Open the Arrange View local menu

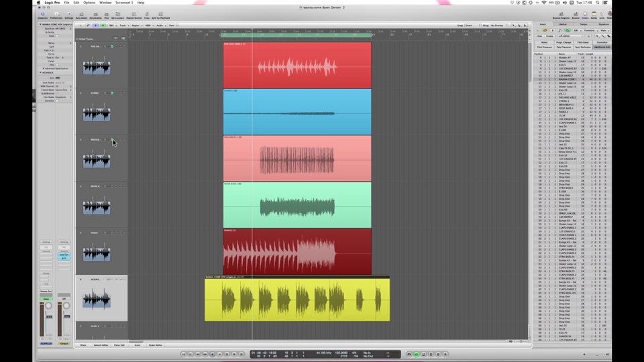pos(172,25)
